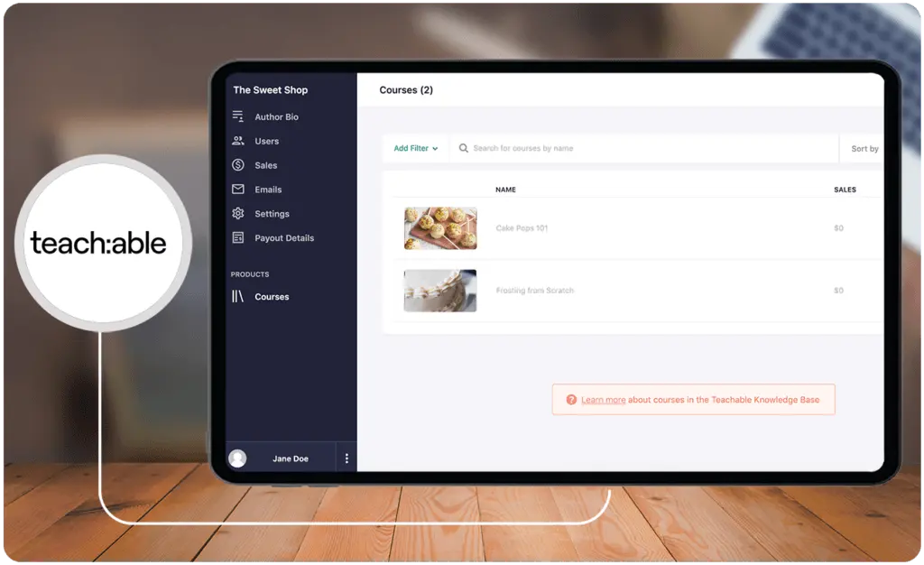Open the Author Bio menu item
The width and height of the screenshot is (924, 565).
(276, 116)
